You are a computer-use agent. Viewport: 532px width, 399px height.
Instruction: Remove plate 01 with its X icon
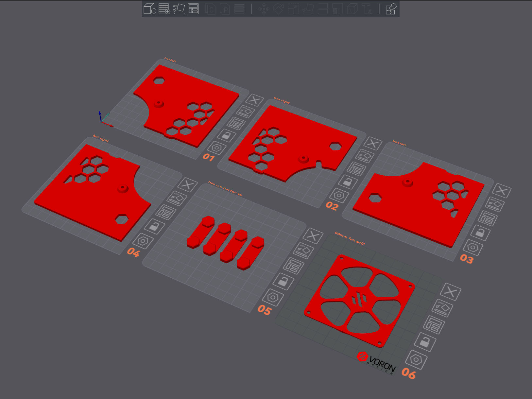tap(254, 100)
